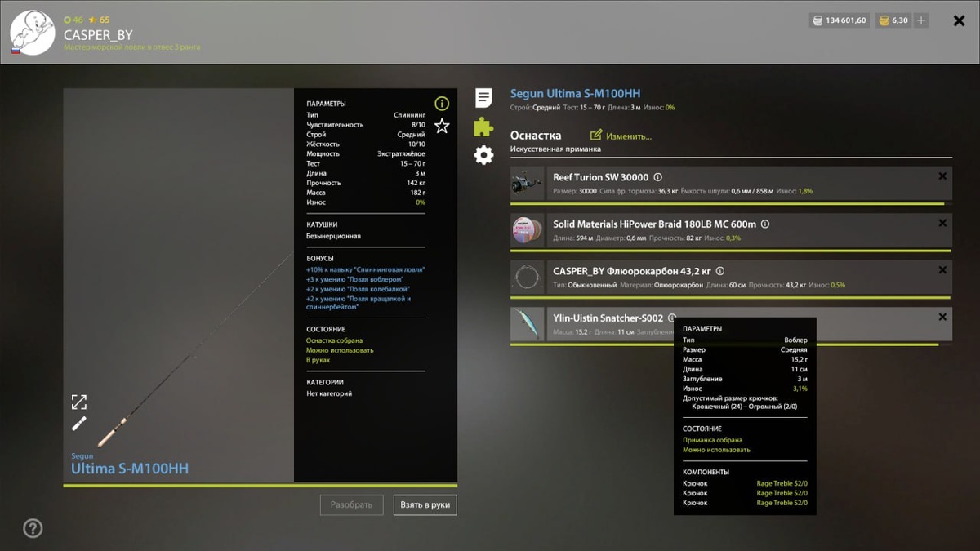980x551 pixels.
Task: Click the player name CASPER_BY
Action: pos(98,35)
